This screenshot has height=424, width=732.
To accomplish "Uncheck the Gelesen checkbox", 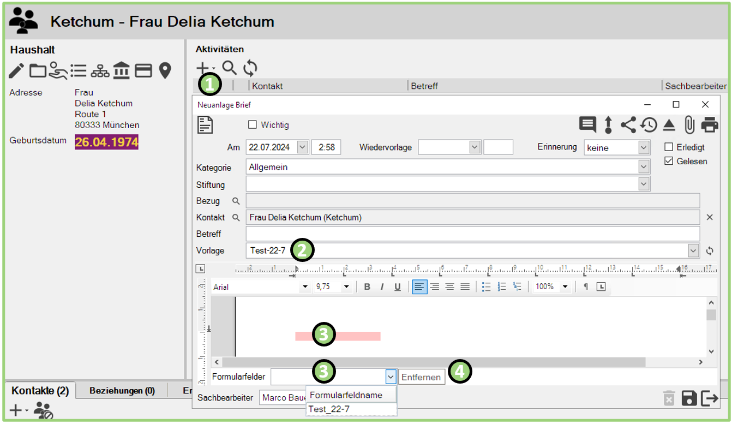I will click(x=670, y=161).
